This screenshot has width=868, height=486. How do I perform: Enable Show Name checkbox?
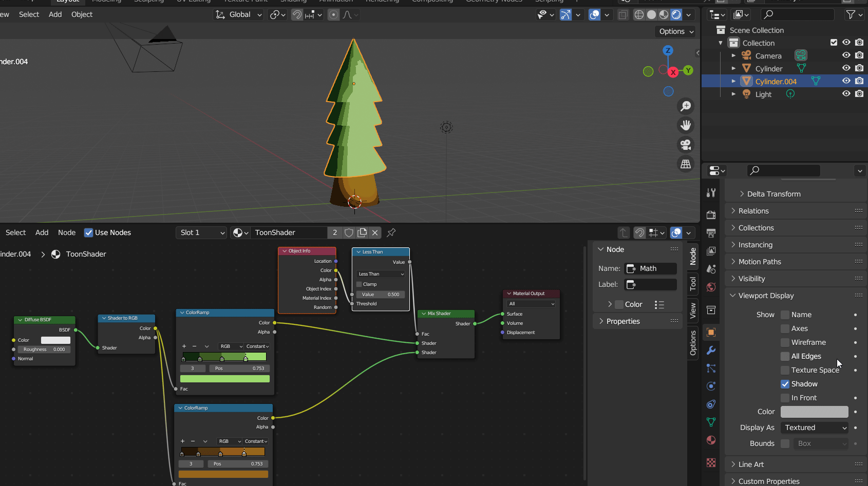[x=785, y=315]
